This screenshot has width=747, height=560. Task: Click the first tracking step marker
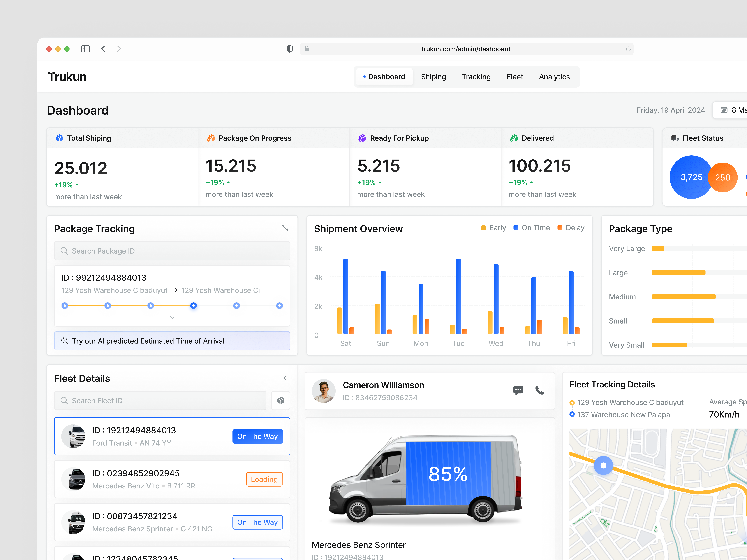point(65,305)
